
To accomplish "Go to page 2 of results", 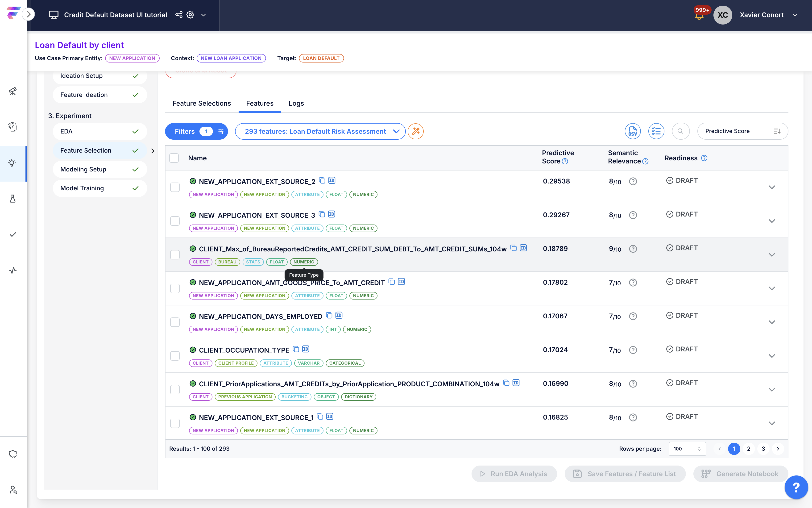I will pos(749,449).
